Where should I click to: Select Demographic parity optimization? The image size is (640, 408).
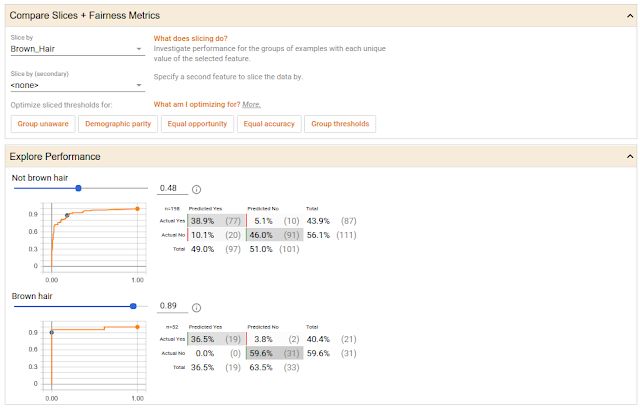(120, 124)
